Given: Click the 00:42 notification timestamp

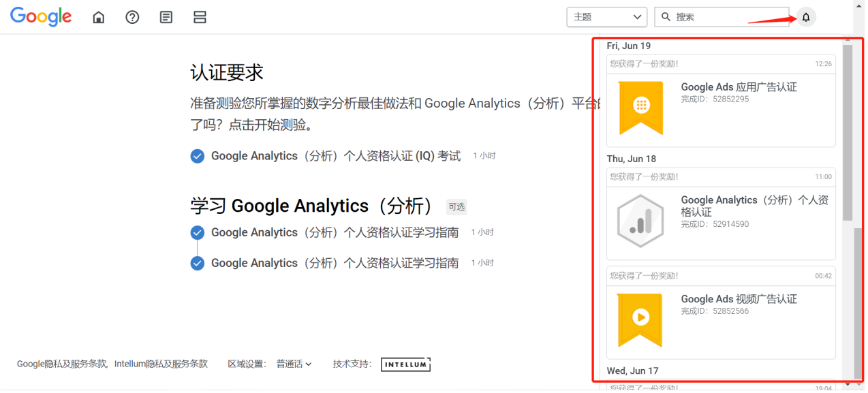Looking at the screenshot, I should coord(824,277).
